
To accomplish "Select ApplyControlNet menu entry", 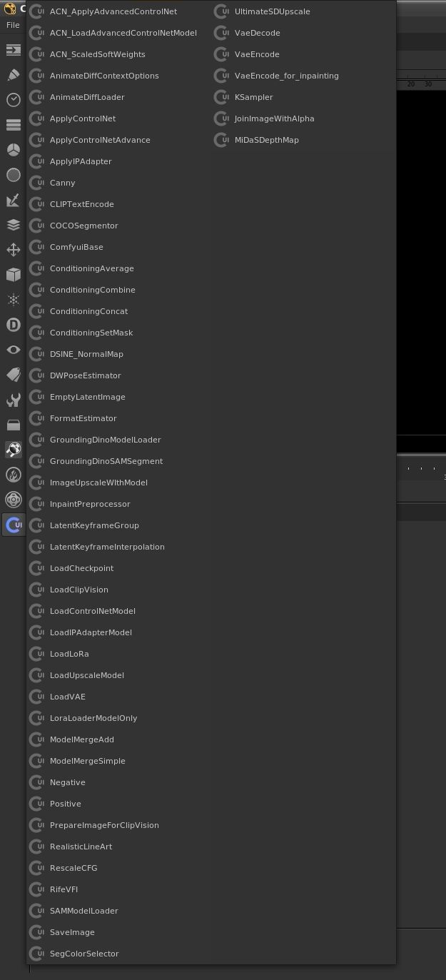I will (x=82, y=118).
